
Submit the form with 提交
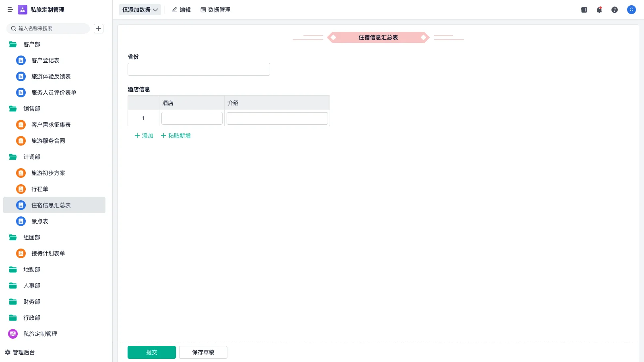[152, 352]
